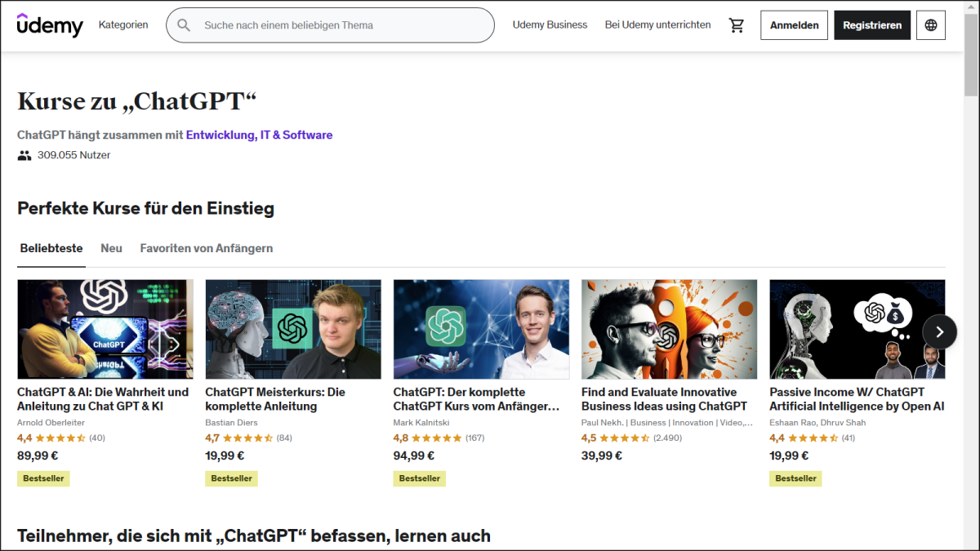Screen dimensions: 980x551
Task: Open the language globe icon
Action: click(931, 25)
